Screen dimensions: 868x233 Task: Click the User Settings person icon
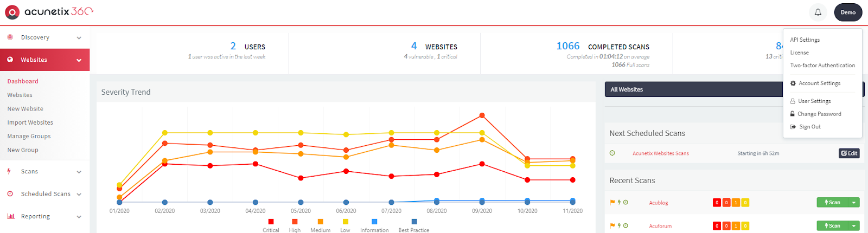[793, 101]
